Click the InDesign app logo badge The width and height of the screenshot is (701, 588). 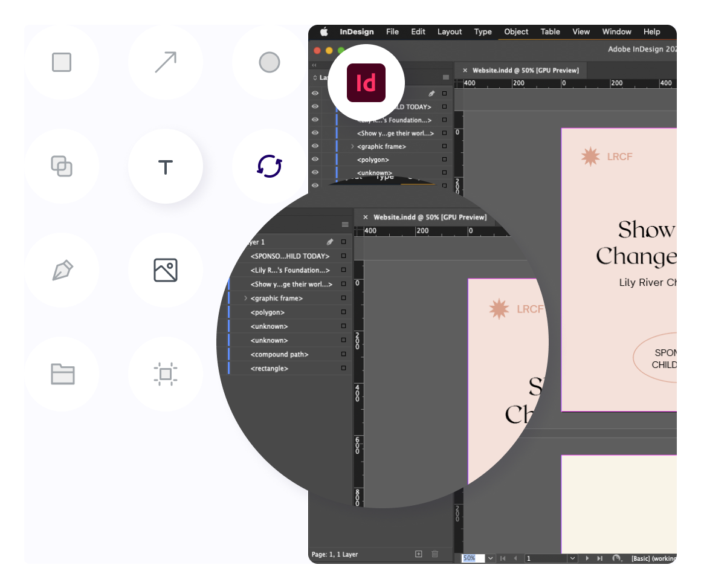point(365,83)
